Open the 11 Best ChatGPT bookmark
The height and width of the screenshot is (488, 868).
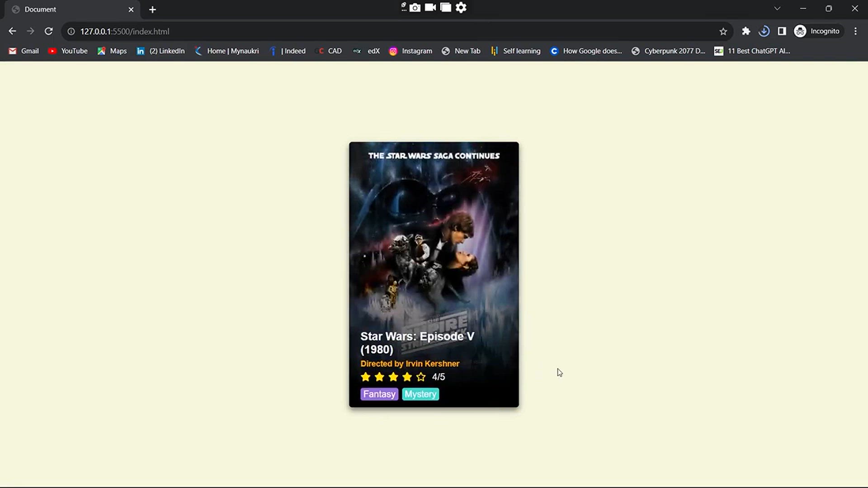[x=752, y=51]
